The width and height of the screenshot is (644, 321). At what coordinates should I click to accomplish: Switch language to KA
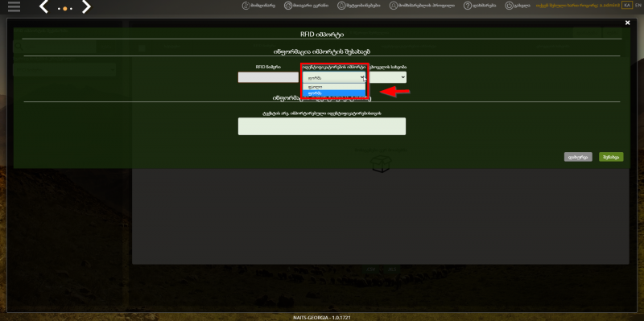[x=626, y=6]
